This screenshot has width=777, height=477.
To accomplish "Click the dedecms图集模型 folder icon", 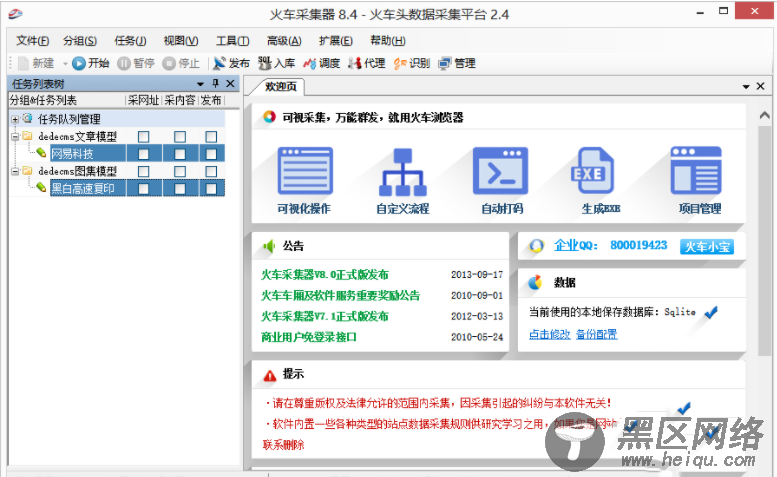I will (27, 170).
